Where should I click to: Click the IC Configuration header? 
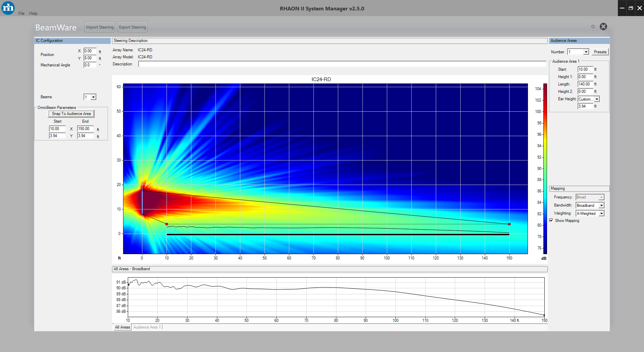point(72,41)
